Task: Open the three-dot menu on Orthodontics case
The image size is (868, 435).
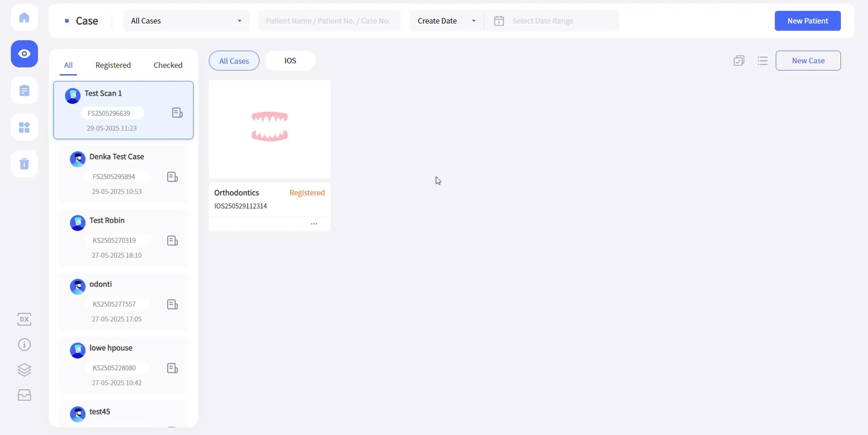Action: tap(314, 224)
